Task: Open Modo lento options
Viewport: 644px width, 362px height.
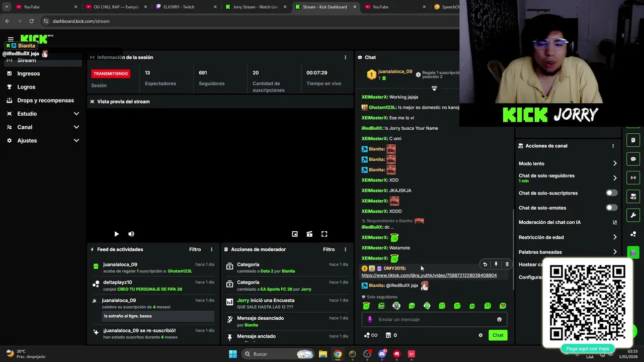Action: 568,163
